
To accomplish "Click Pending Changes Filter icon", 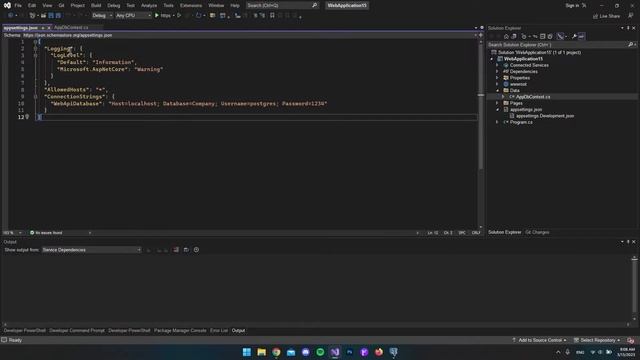I will [x=524, y=36].
